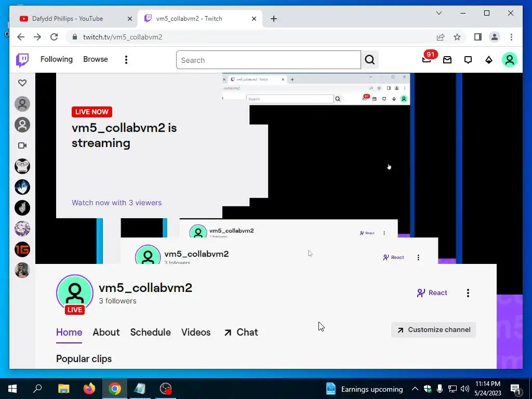The image size is (532, 399).
Task: Click the Chrome taskbar icon
Action: point(115,389)
